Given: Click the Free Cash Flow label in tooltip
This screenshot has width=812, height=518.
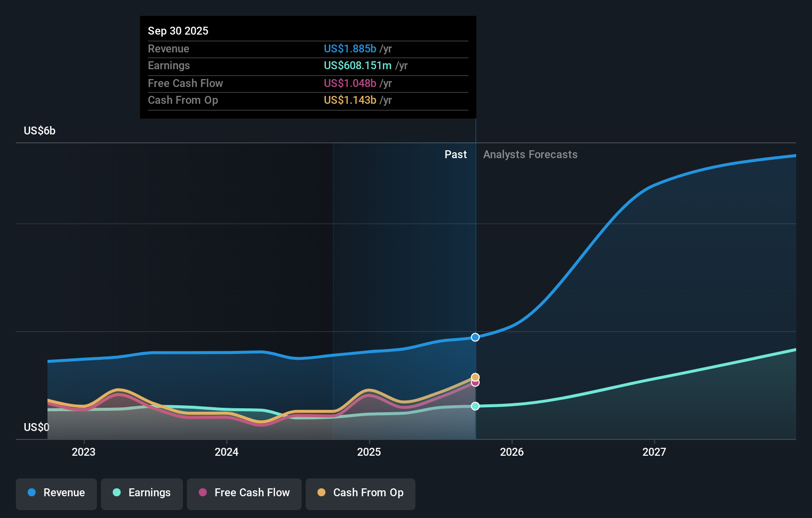Looking at the screenshot, I should (185, 84).
